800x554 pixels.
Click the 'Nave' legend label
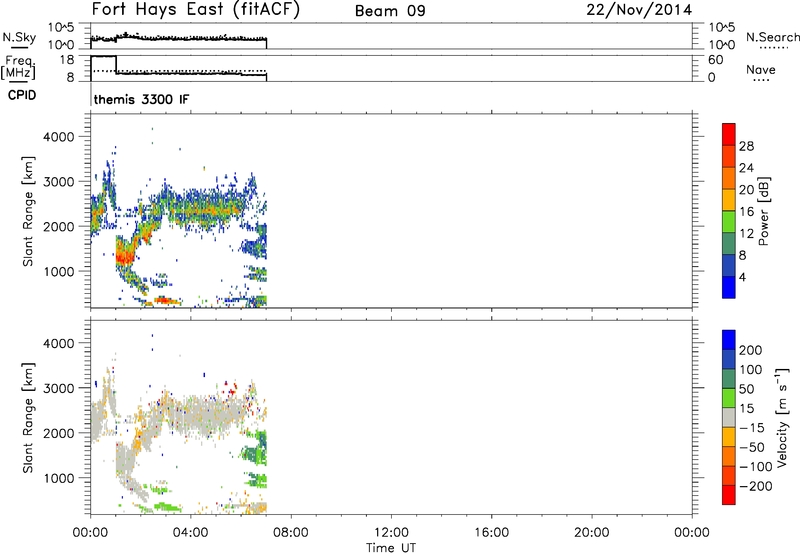pos(761,70)
